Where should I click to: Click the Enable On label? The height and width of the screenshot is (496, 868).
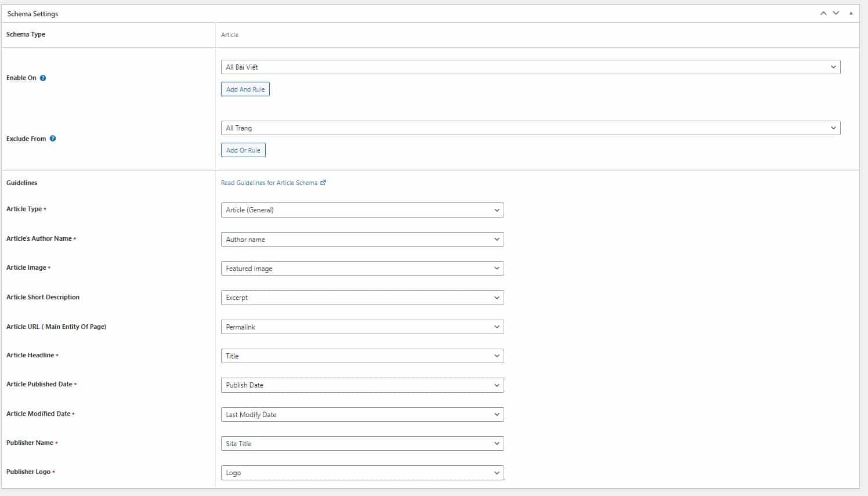(x=21, y=78)
